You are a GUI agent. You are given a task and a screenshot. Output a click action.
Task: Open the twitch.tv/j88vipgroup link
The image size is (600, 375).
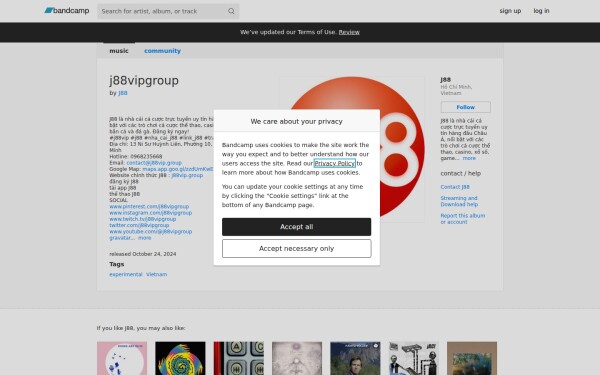(142, 219)
